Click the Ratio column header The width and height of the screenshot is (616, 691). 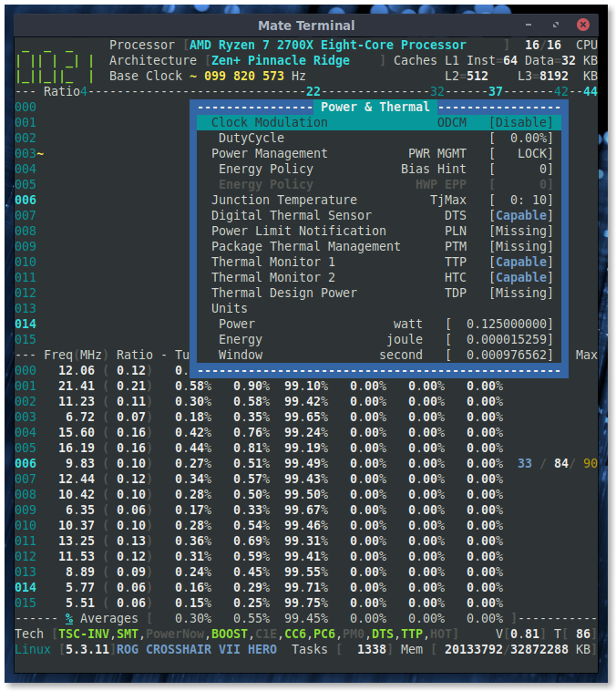click(x=134, y=355)
